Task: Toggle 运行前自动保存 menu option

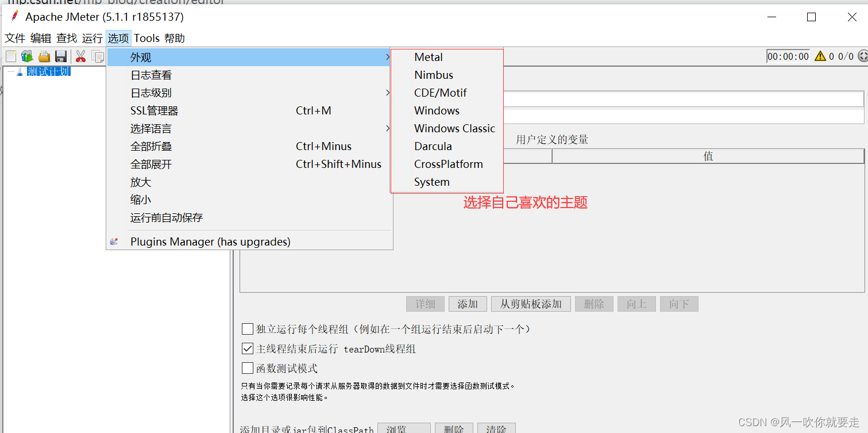Action: [249, 217]
